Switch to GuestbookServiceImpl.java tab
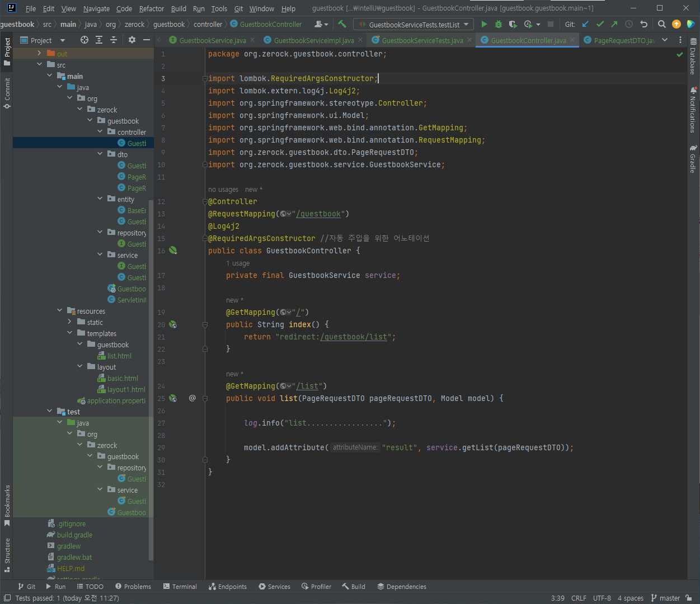The width and height of the screenshot is (700, 604). 314,40
